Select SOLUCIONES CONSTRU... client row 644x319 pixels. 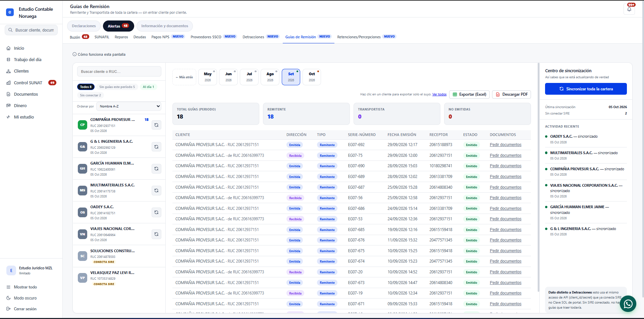119,256
